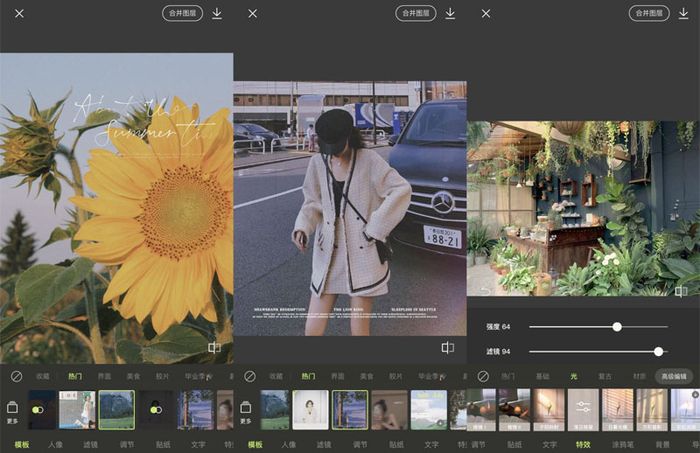Open 收藏 category in the street portrait editor
The image size is (700, 453).
click(276, 376)
